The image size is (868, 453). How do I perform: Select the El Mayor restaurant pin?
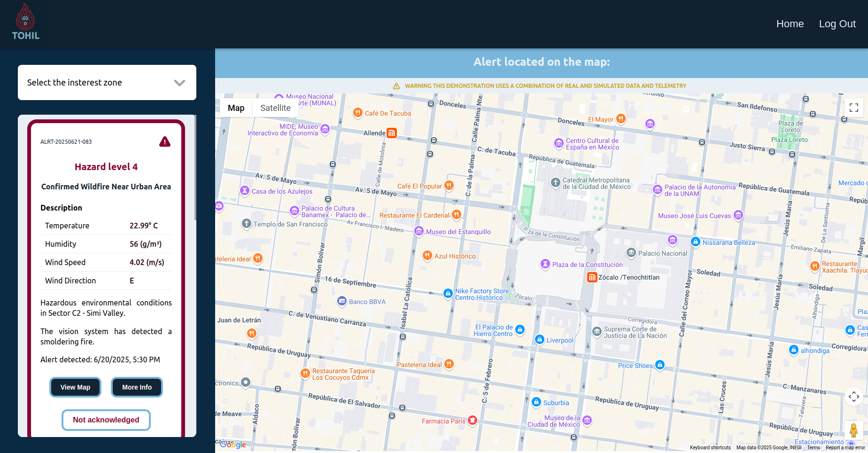(621, 119)
